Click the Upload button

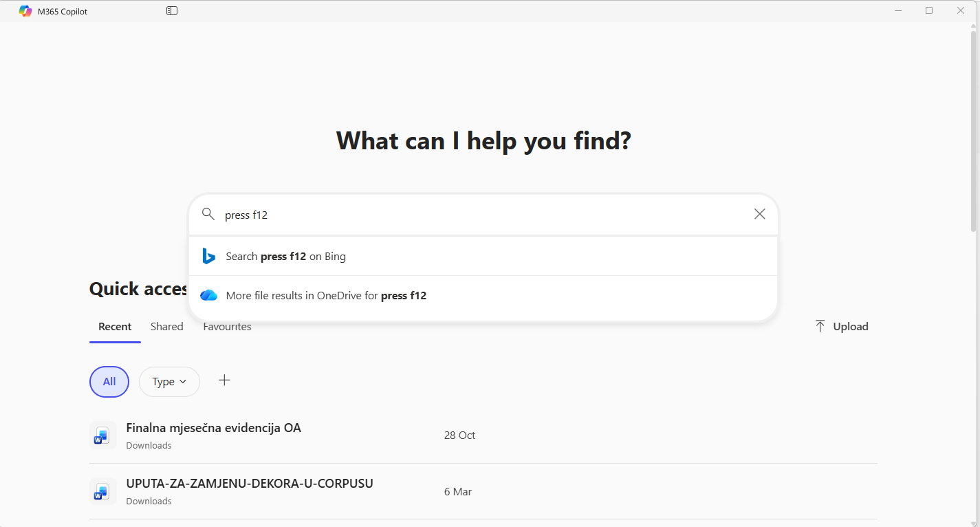(842, 326)
